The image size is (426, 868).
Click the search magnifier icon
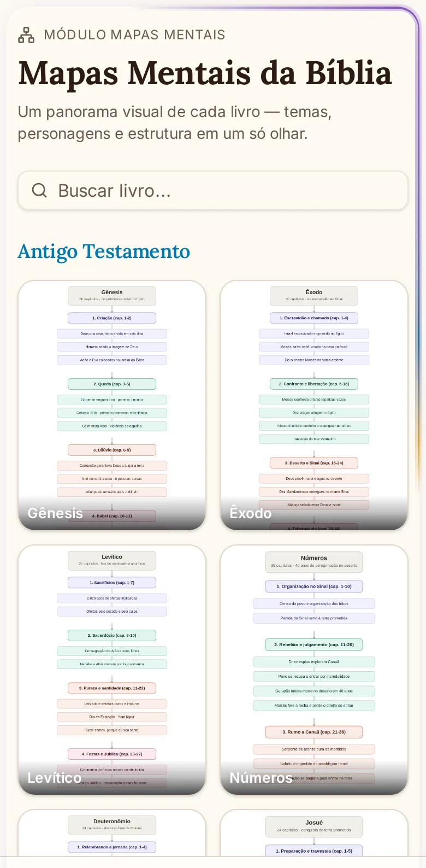click(x=39, y=190)
